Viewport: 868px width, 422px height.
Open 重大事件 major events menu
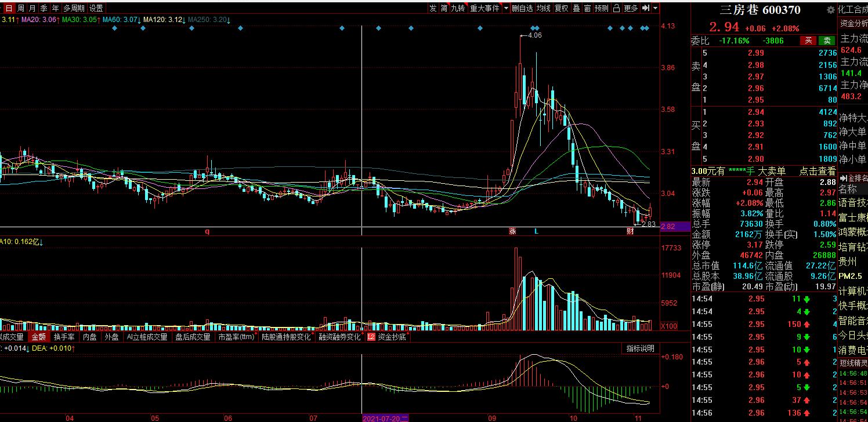pos(484,8)
